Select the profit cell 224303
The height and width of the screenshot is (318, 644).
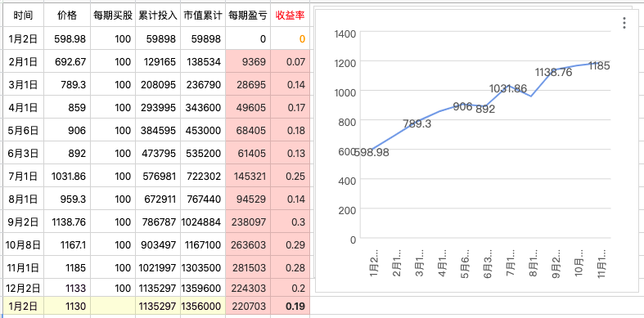(x=248, y=288)
